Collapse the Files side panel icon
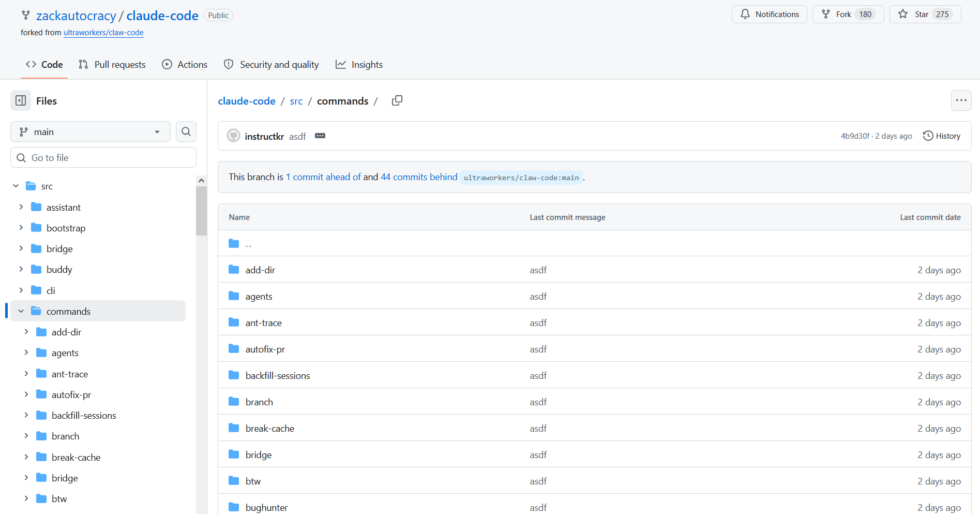The width and height of the screenshot is (980, 514). coord(21,101)
